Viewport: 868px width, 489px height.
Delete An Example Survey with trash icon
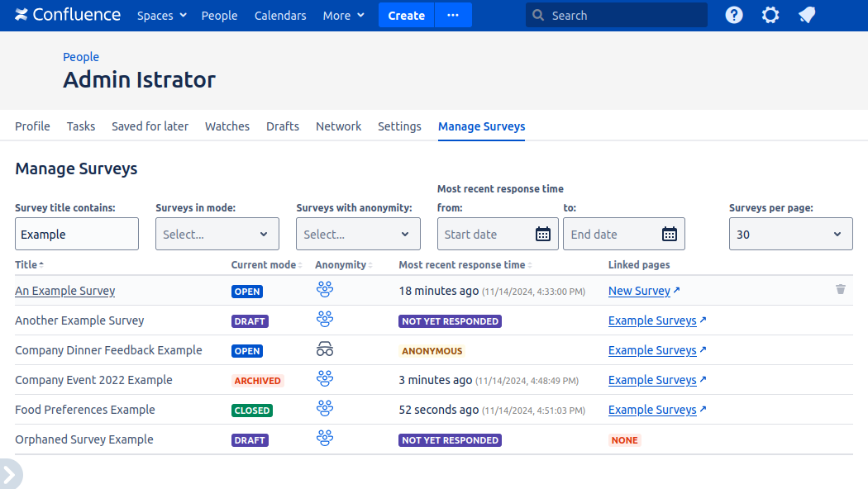(841, 290)
